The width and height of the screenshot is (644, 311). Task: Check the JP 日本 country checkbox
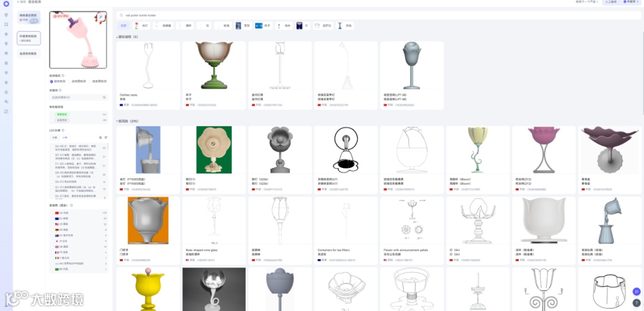tap(52, 241)
